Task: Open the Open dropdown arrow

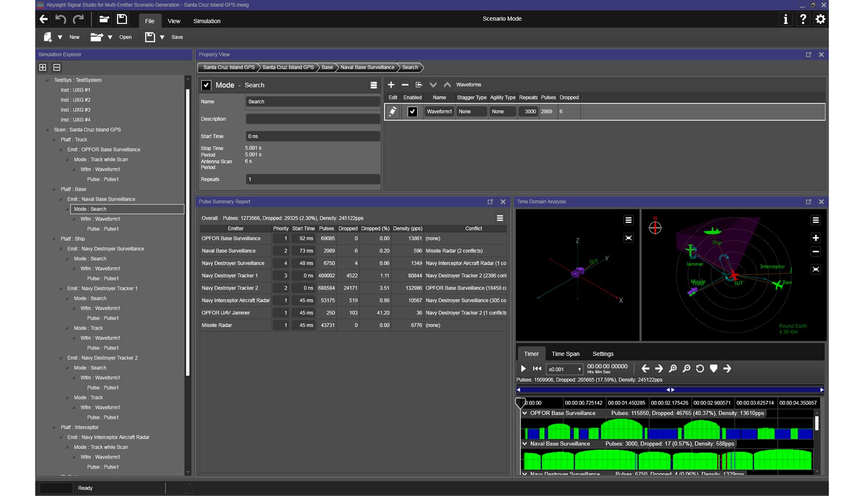Action: point(110,37)
